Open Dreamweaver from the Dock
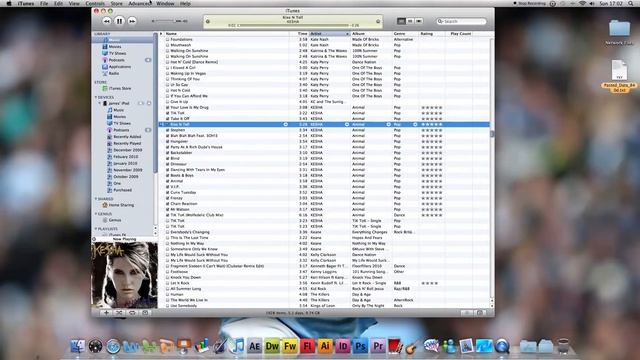Viewport: 640px width, 360px height. pyautogui.click(x=272, y=347)
